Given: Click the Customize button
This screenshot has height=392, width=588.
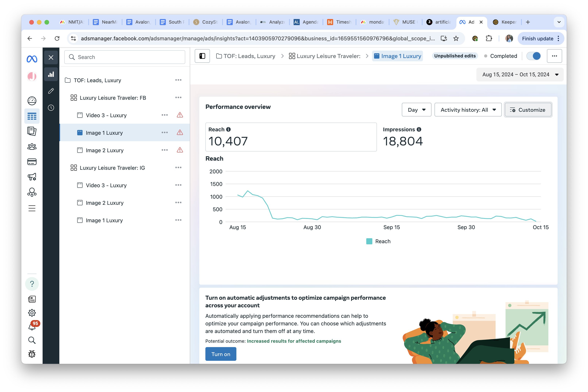Looking at the screenshot, I should click(528, 110).
